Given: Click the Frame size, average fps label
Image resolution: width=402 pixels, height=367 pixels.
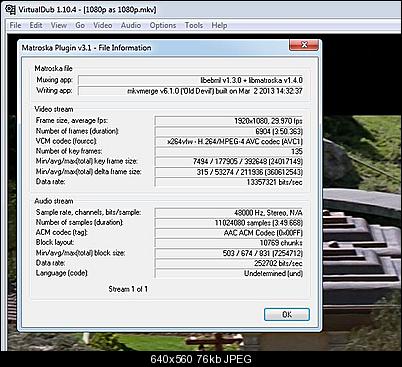Looking at the screenshot, I should 72,120.
